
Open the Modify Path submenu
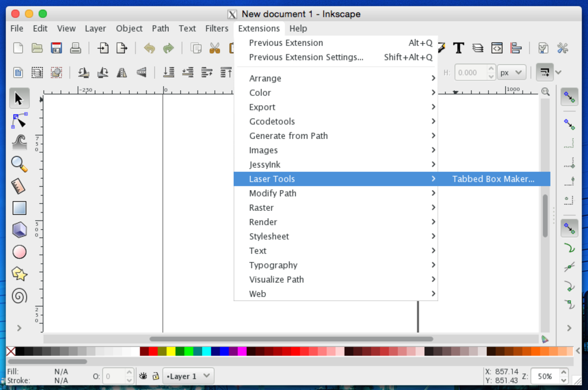click(x=335, y=193)
